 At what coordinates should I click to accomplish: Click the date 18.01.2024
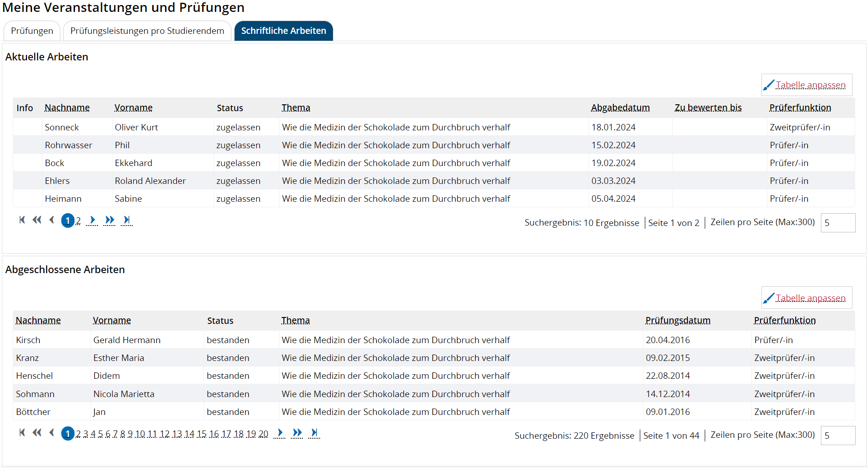tap(613, 128)
